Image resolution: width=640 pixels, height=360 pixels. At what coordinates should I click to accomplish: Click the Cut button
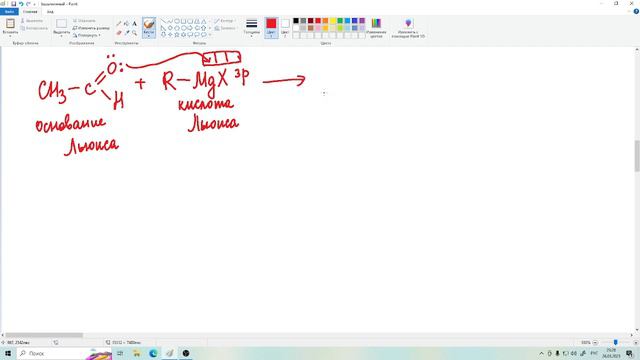[32, 20]
